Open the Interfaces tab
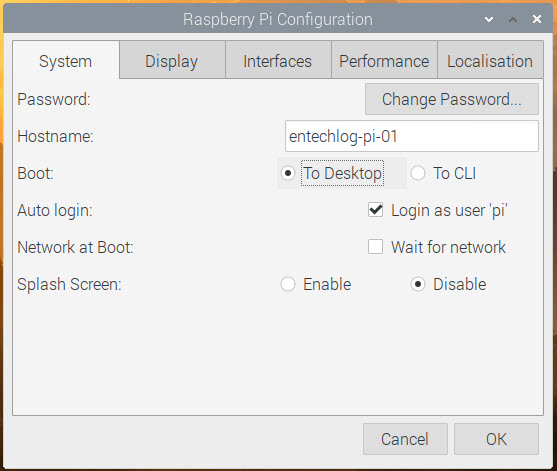The height and width of the screenshot is (471, 557). tap(278, 60)
